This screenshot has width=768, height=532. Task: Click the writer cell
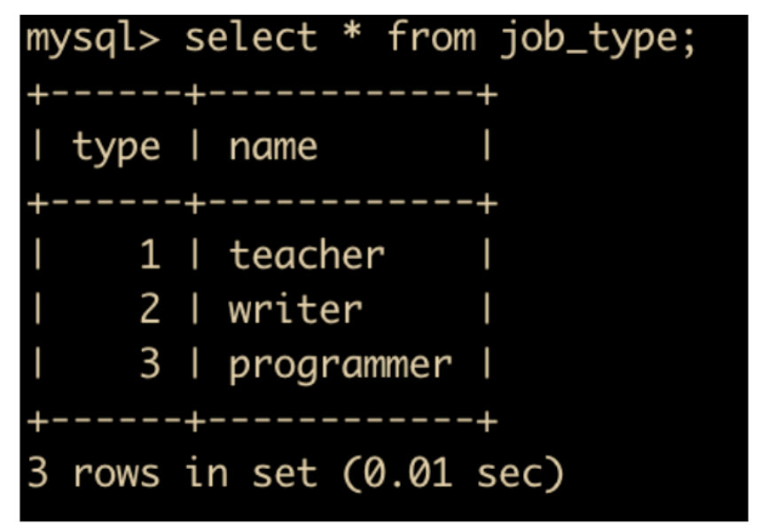click(x=295, y=309)
